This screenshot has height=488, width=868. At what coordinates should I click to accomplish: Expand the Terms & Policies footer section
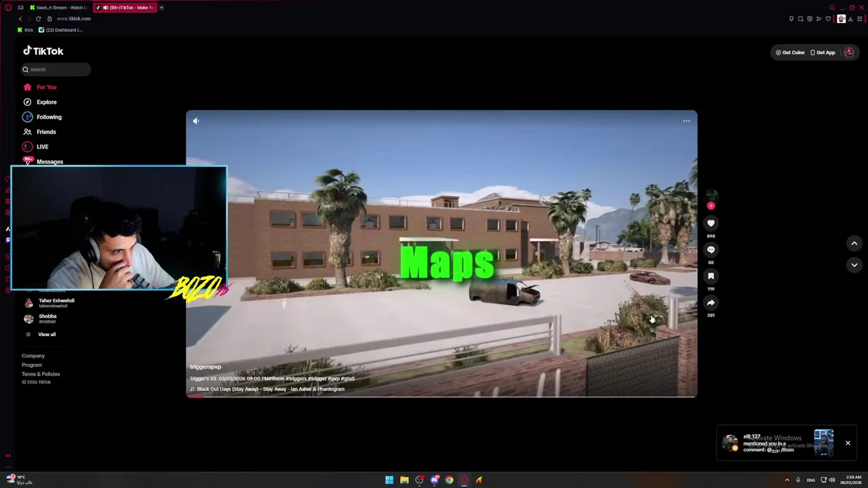click(x=41, y=374)
